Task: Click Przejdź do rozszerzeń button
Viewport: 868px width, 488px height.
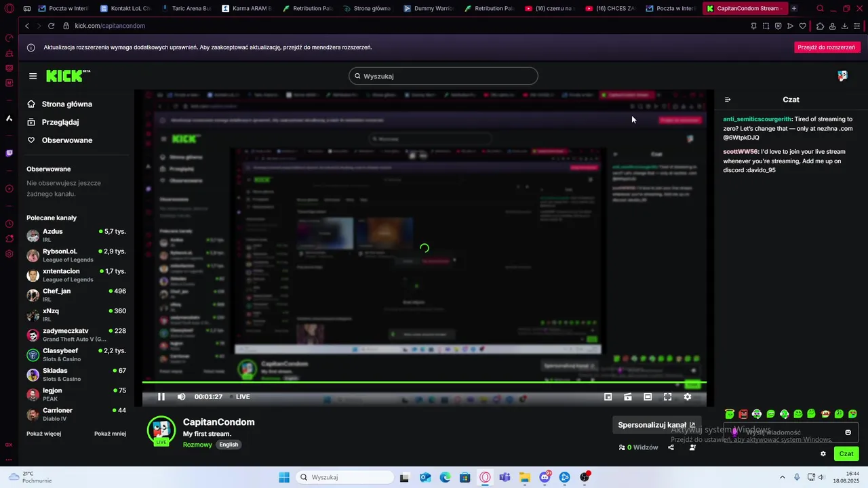Action: 827,47
